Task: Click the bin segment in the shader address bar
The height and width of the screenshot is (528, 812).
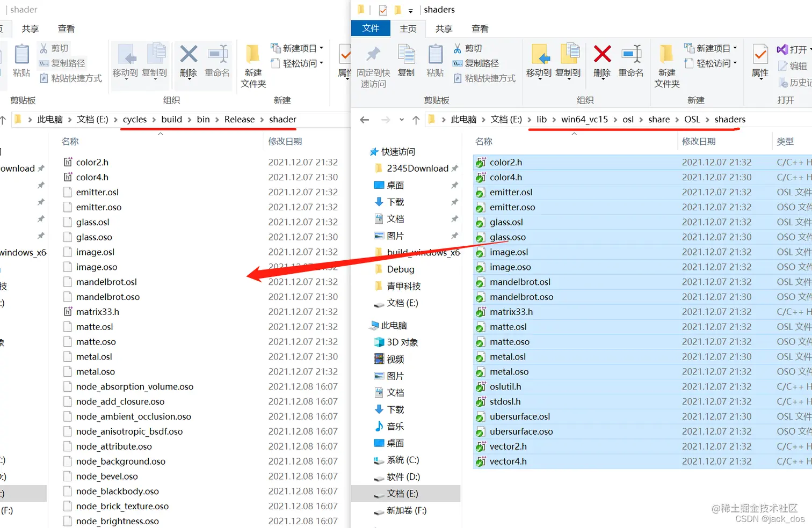Action: tap(204, 120)
